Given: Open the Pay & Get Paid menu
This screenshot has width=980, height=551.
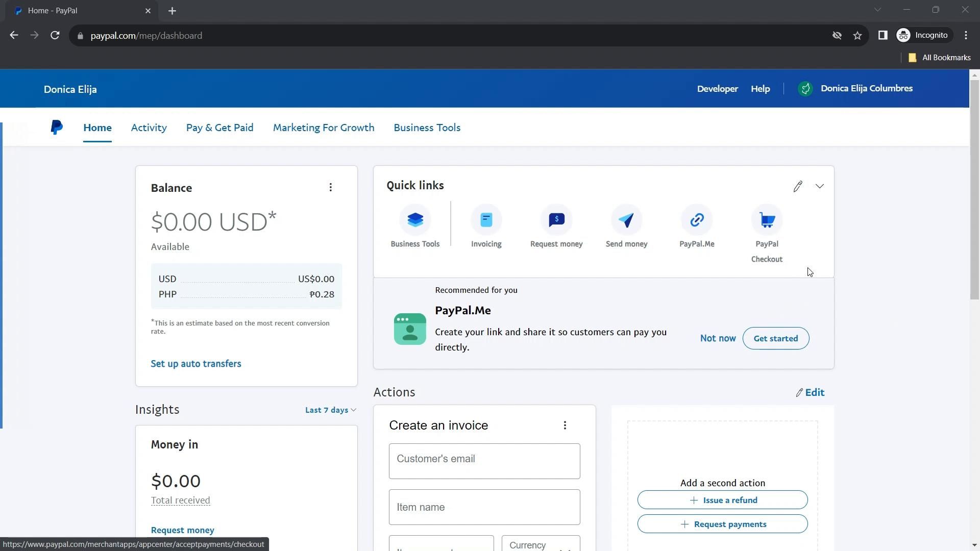Looking at the screenshot, I should (x=219, y=128).
